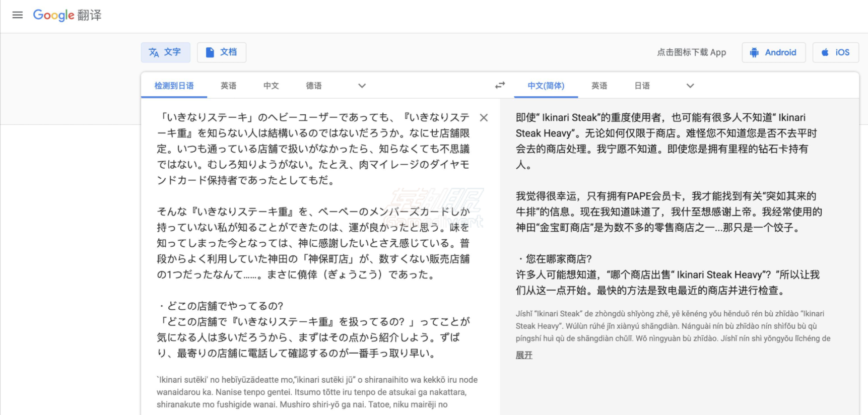Select the 文字 text translation mode

coord(166,52)
